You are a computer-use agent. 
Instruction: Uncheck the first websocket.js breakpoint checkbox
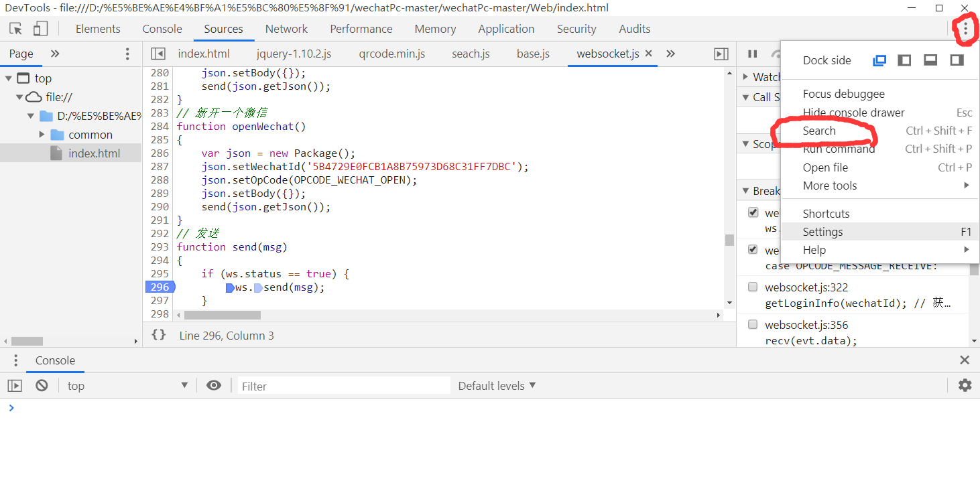(753, 212)
